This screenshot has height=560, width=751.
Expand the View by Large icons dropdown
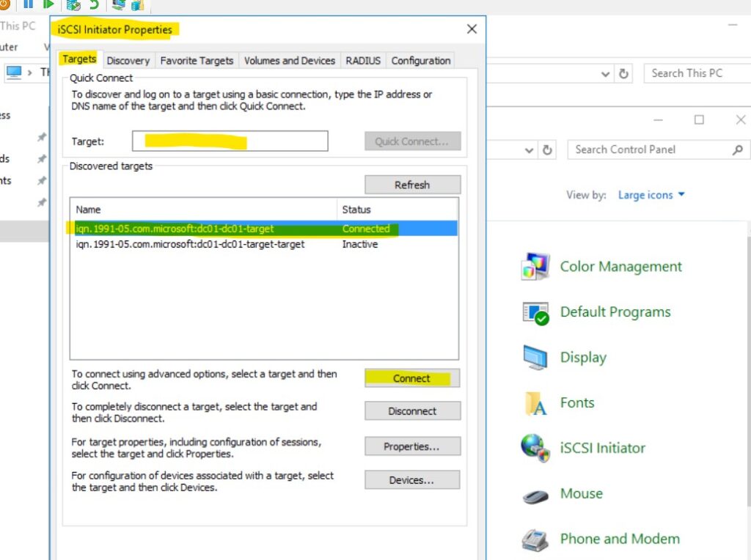point(651,195)
